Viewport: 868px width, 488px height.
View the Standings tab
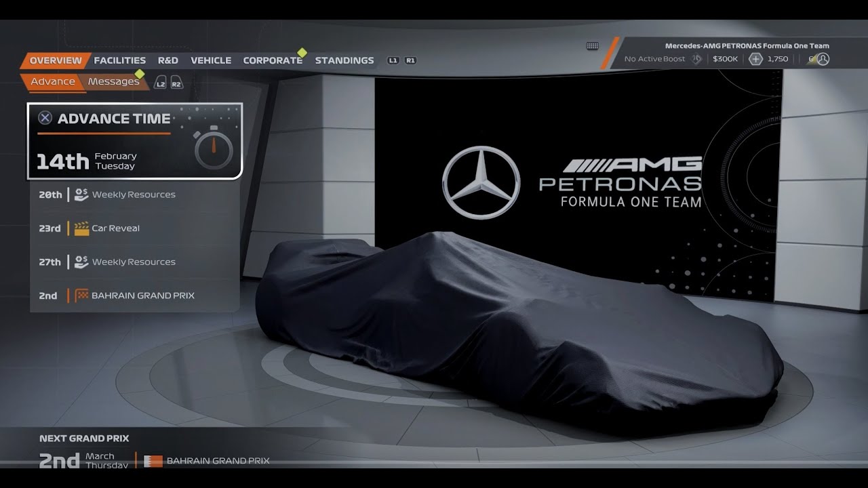click(x=344, y=60)
